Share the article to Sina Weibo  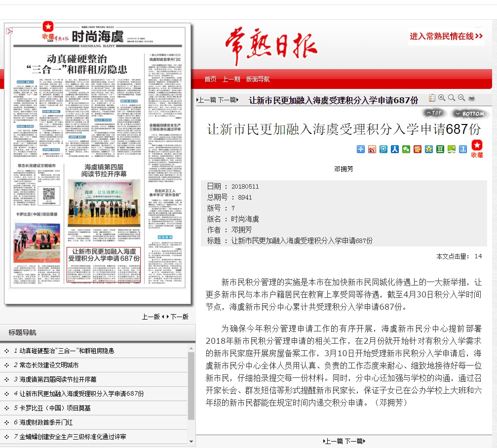[x=372, y=149]
